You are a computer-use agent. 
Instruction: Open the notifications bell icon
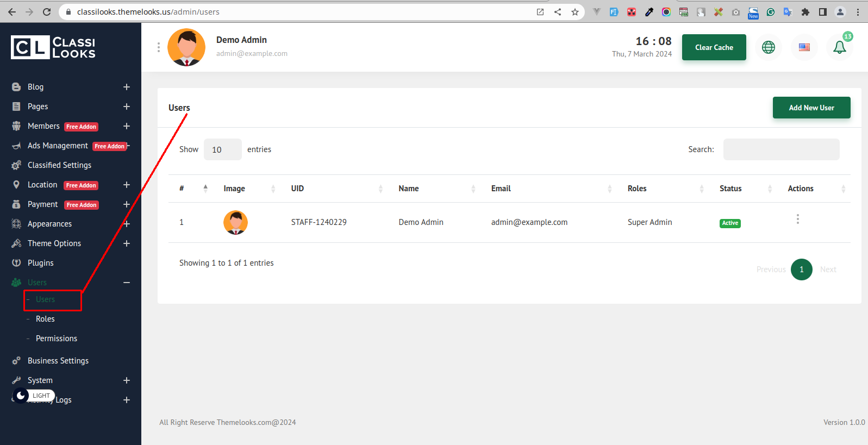click(839, 47)
